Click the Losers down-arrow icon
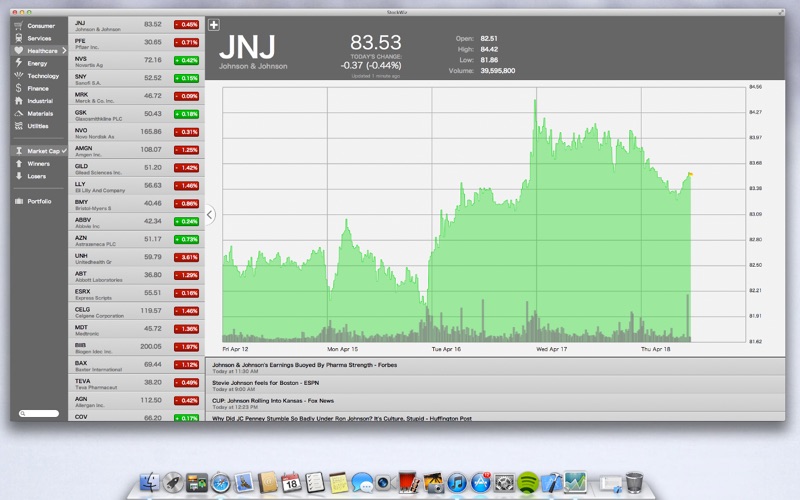 [x=19, y=176]
